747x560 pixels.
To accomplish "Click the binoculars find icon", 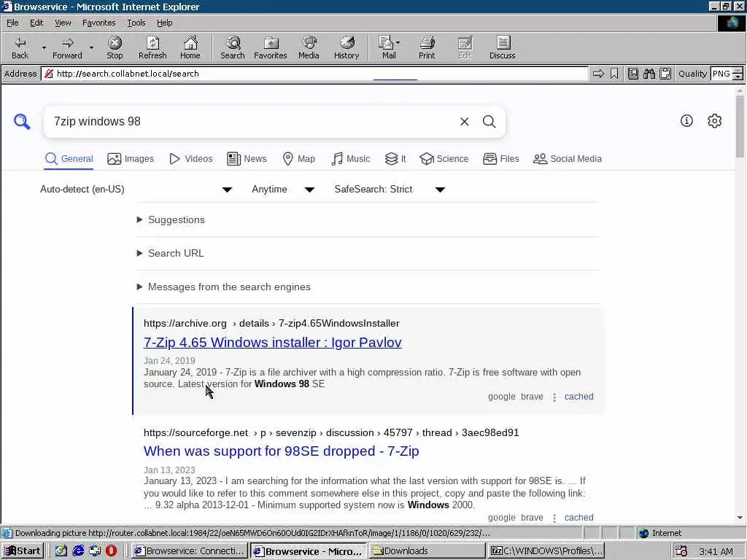I will [x=649, y=74].
